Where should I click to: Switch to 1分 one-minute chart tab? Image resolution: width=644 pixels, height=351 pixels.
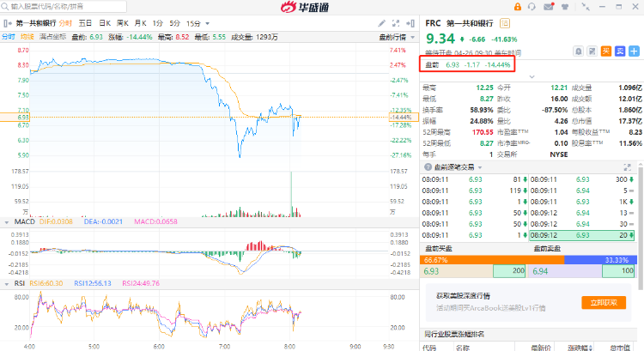(x=158, y=23)
